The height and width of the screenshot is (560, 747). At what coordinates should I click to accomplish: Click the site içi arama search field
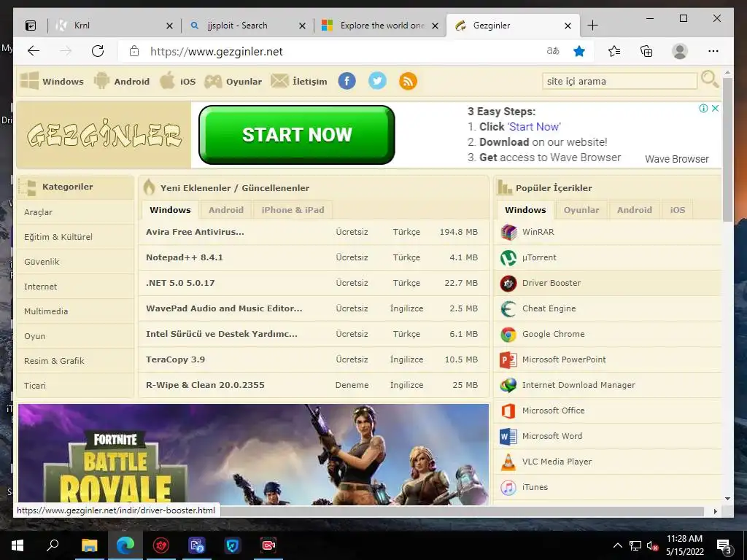[x=619, y=81]
